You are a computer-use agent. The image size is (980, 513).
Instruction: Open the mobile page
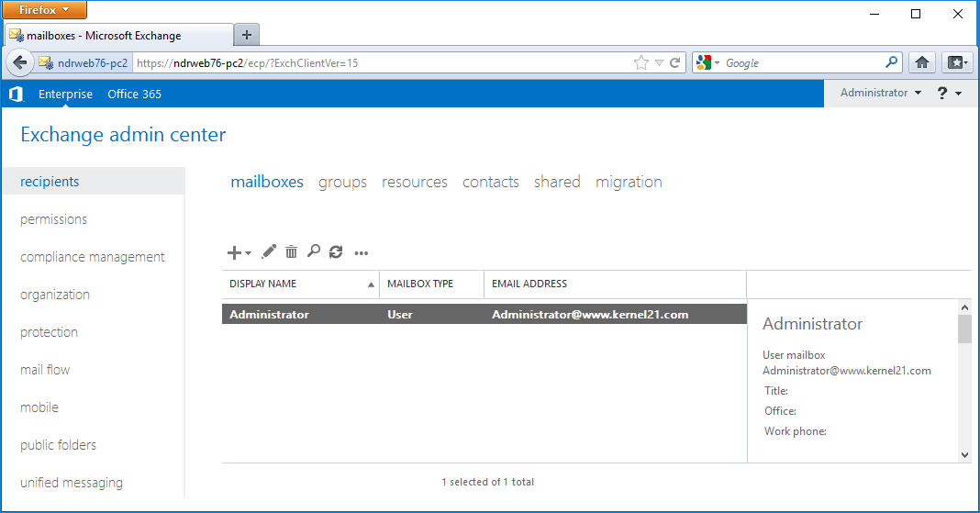pos(39,407)
